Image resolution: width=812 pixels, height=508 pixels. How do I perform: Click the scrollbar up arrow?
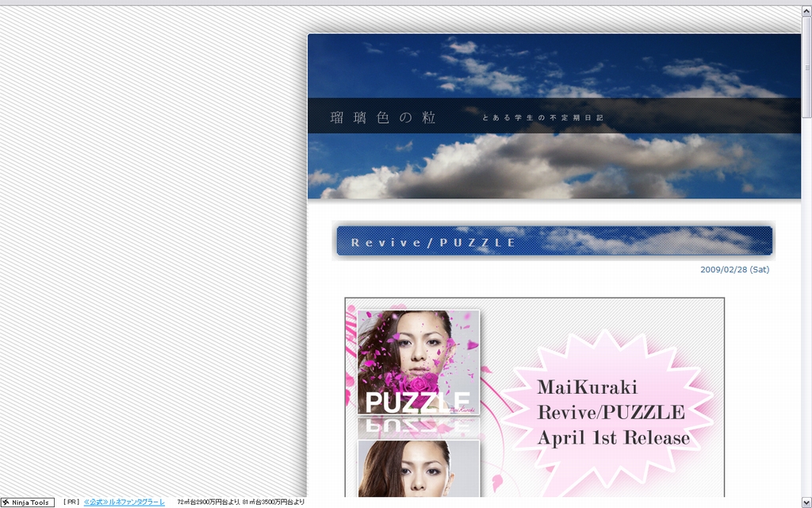click(806, 11)
